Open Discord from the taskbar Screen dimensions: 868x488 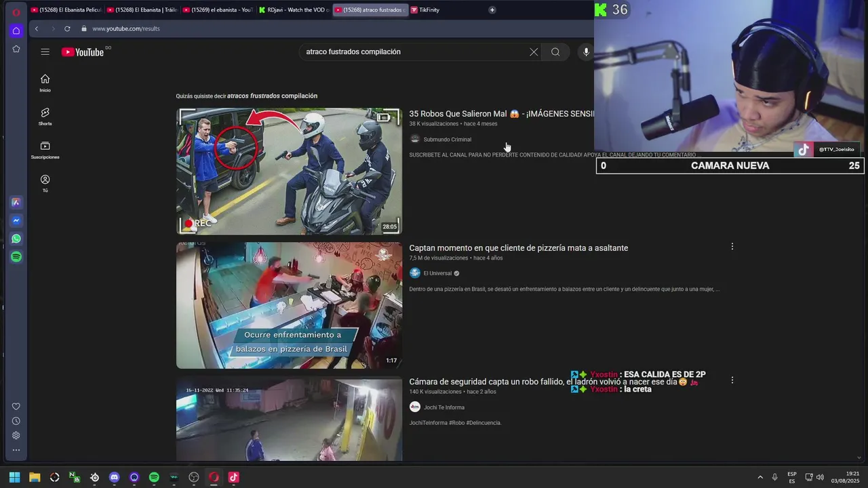pos(114,477)
